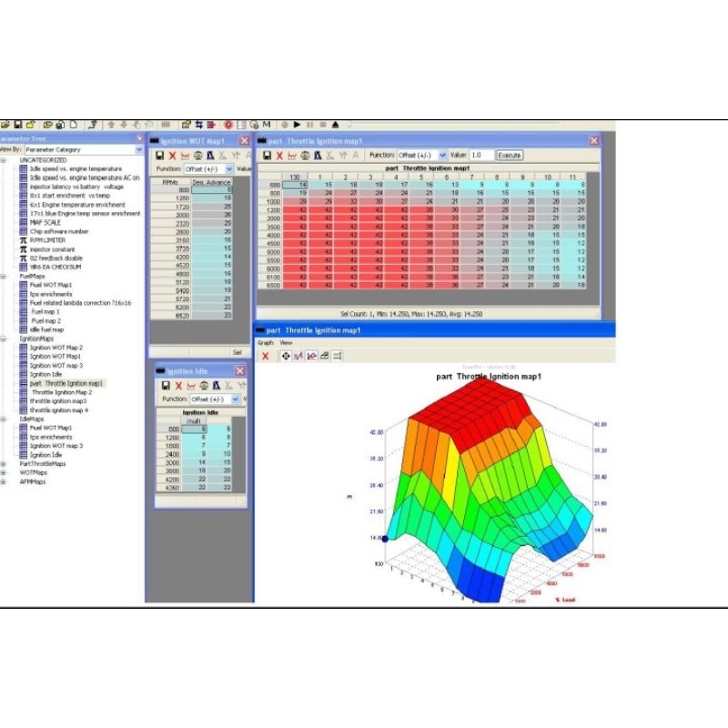
Task: Click red X icon in Ignition WOT Map1 toolbar
Action: 172,156
